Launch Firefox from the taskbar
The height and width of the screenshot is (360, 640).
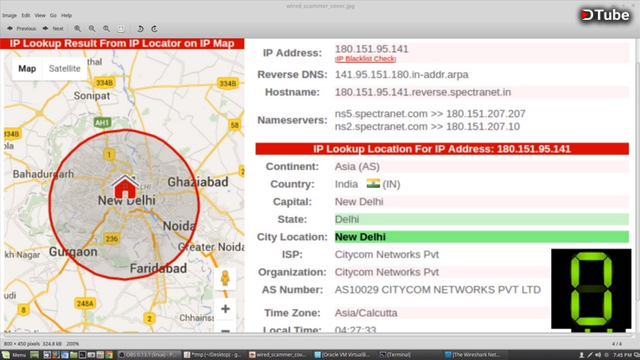coord(56,355)
